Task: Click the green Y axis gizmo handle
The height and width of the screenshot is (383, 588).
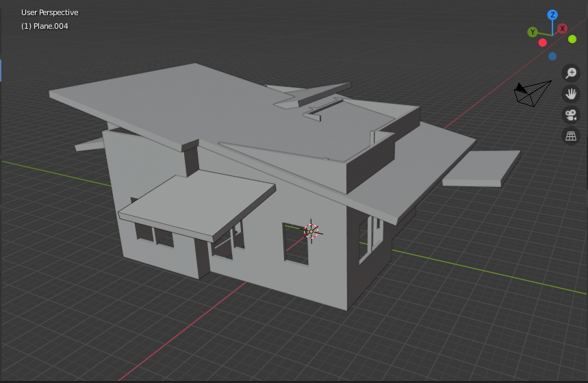Action: pyautogui.click(x=533, y=32)
